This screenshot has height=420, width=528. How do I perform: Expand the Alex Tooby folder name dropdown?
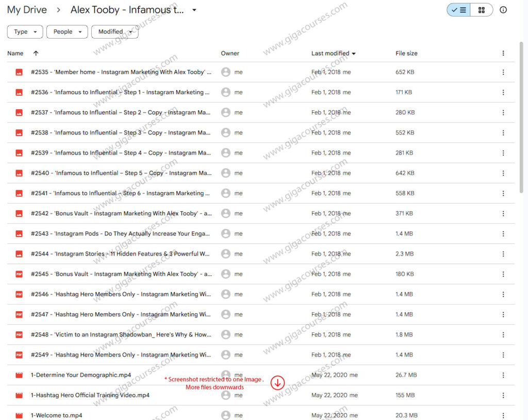click(x=194, y=10)
